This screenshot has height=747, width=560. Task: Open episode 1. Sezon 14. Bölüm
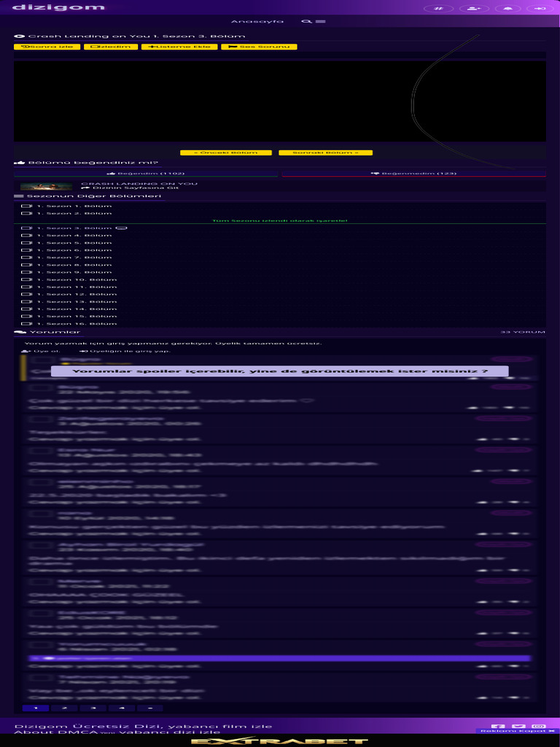pyautogui.click(x=77, y=309)
